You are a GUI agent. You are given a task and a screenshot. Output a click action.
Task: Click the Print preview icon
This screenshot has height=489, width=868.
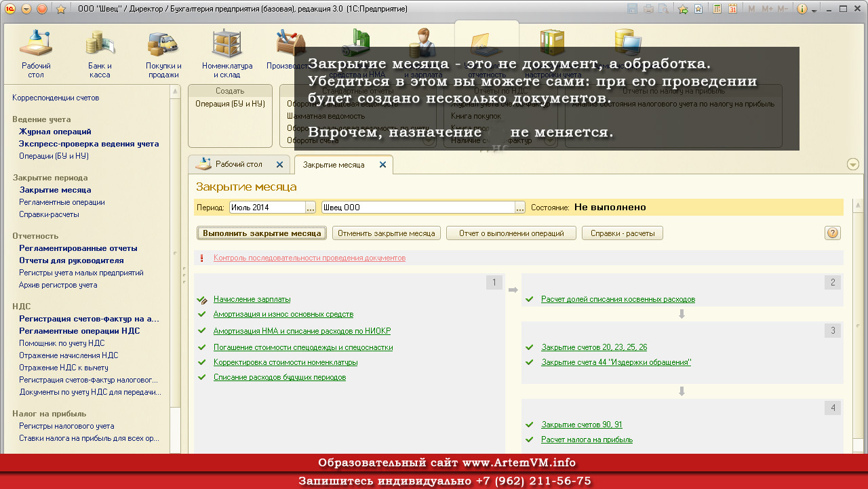point(663,9)
